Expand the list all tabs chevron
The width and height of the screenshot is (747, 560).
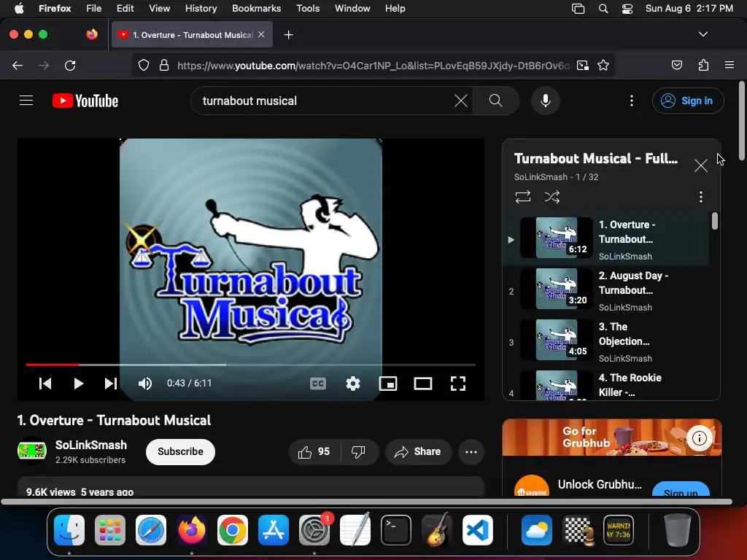tap(703, 34)
